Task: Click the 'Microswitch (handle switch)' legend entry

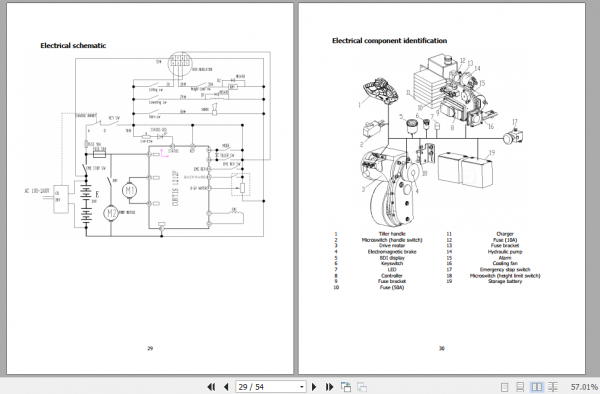Action: coord(392,240)
